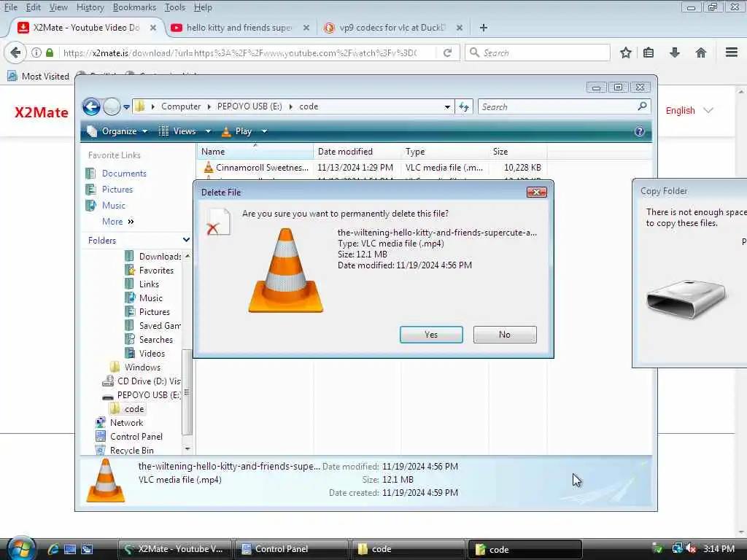747x560 pixels.
Task: Click the Explorer forward arrow button
Action: [112, 106]
